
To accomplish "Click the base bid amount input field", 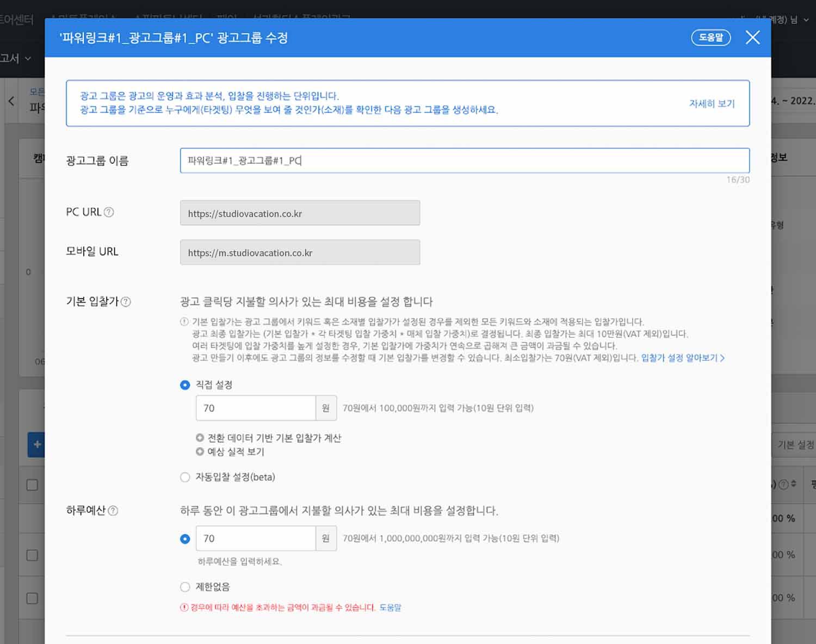I will coord(255,408).
